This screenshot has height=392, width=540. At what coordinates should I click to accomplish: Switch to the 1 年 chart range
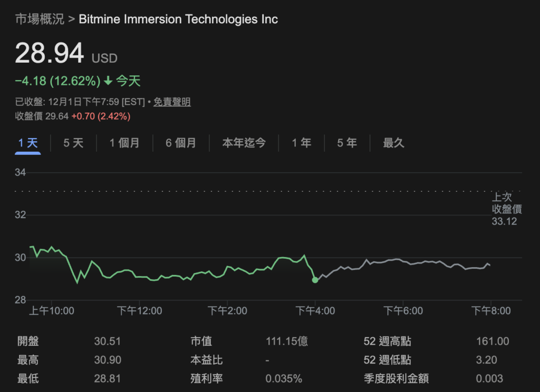pyautogui.click(x=302, y=143)
